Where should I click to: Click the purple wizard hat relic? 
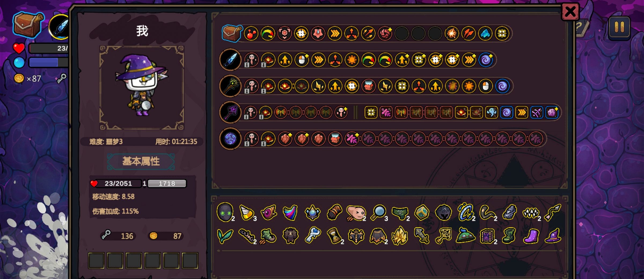click(x=553, y=236)
